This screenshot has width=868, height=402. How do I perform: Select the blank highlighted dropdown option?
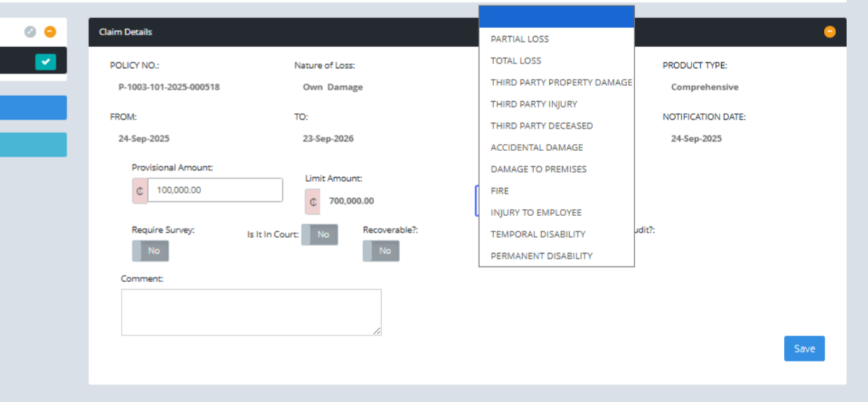[556, 17]
